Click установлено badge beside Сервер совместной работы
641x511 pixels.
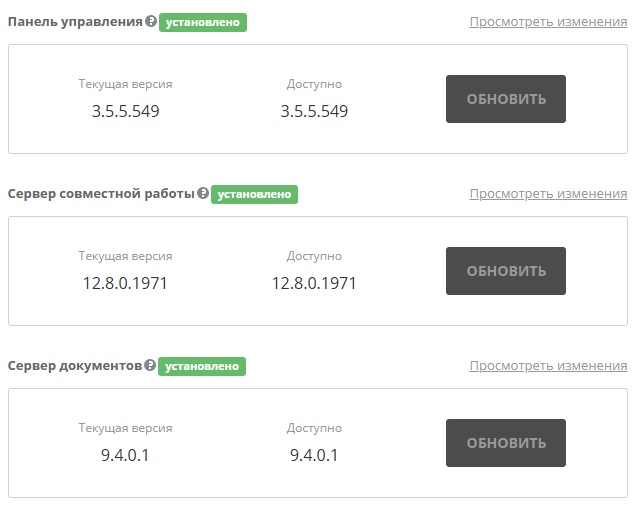[x=254, y=194]
